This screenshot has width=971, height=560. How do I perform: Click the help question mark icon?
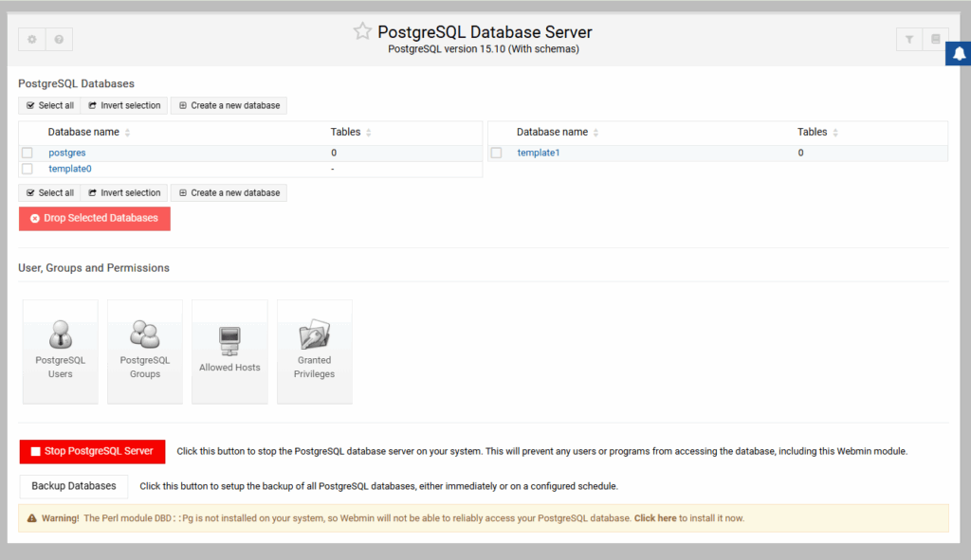[x=59, y=39]
